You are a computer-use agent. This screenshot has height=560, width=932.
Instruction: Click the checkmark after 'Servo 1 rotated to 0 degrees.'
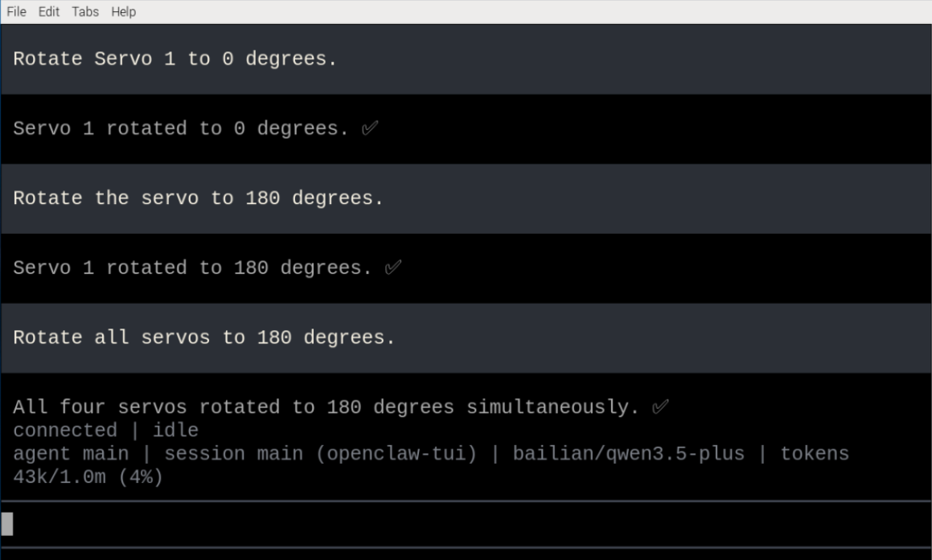click(x=370, y=128)
